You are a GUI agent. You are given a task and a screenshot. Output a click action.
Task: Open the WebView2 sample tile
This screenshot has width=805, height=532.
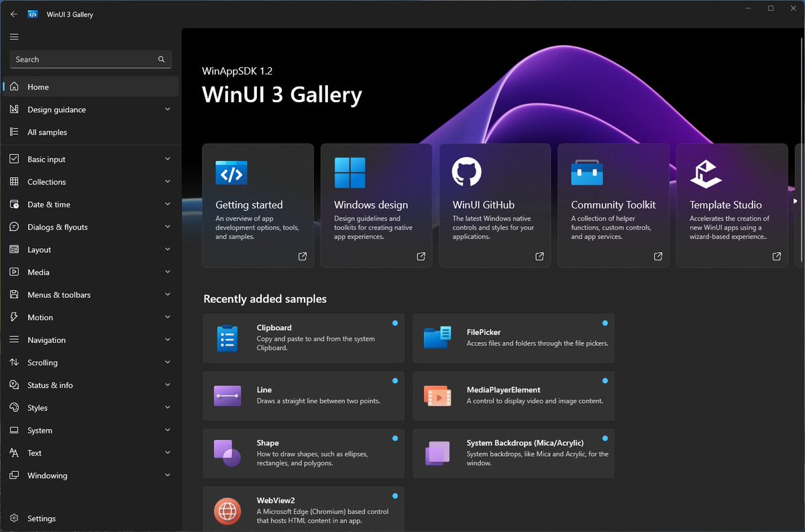(304, 509)
